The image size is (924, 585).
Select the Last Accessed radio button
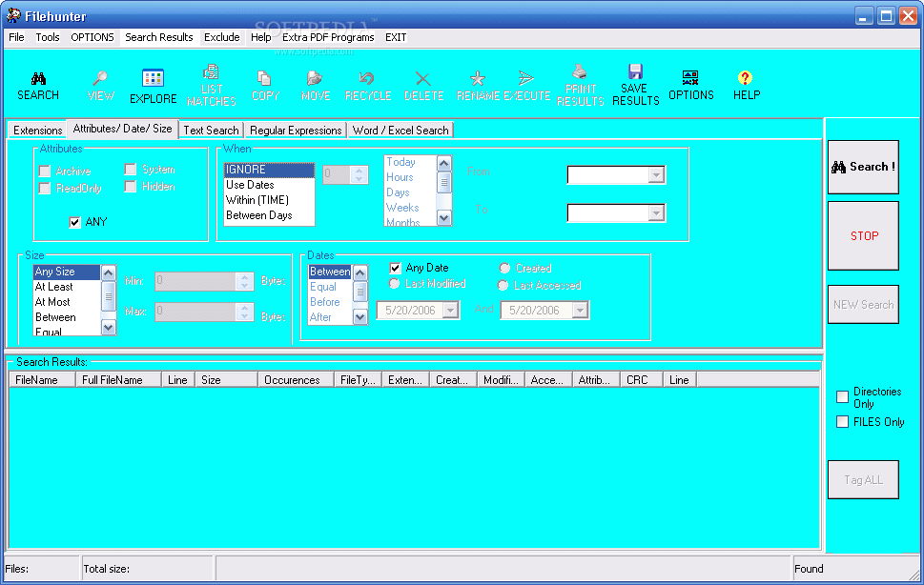tap(503, 286)
